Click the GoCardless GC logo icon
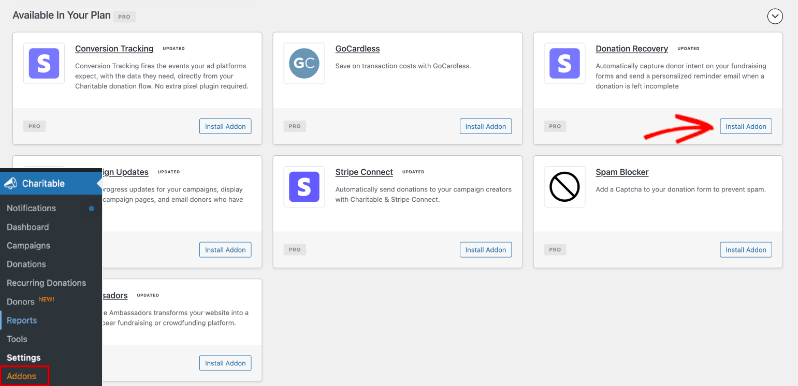Screen dimensions: 798x386 304,63
